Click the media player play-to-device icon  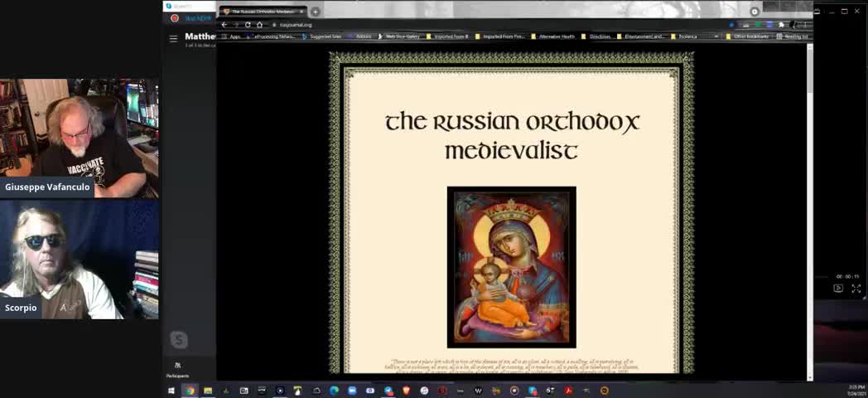(838, 289)
